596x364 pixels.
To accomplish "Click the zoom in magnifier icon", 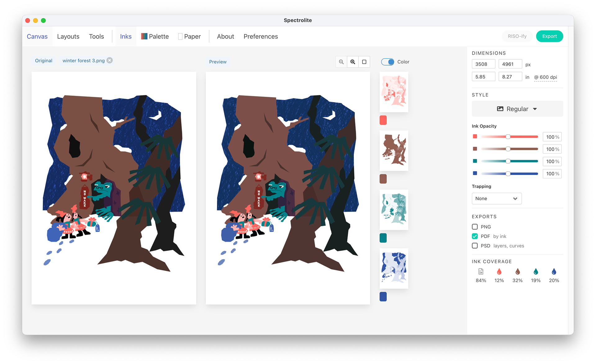I will click(x=353, y=62).
